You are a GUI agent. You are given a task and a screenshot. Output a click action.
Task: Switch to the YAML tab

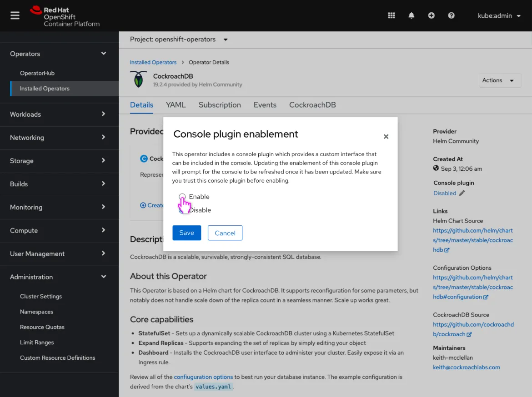[176, 105]
